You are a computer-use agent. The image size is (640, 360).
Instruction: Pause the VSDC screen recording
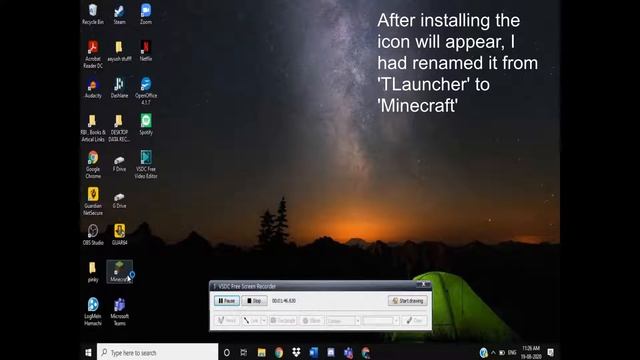[227, 301]
